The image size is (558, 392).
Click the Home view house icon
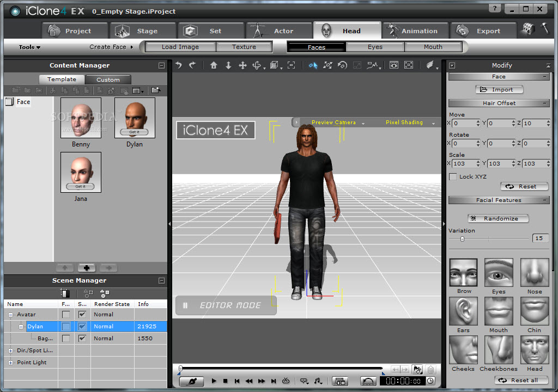(x=214, y=65)
